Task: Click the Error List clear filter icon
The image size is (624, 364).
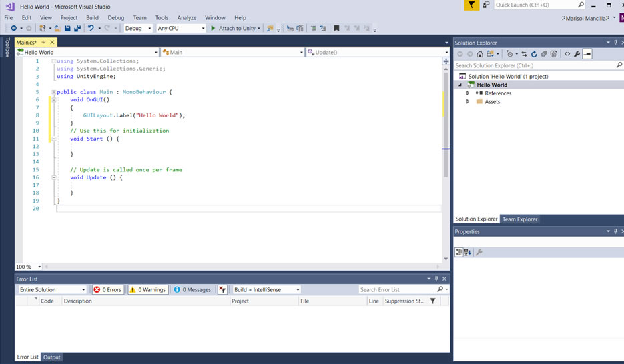Action: [x=222, y=290]
